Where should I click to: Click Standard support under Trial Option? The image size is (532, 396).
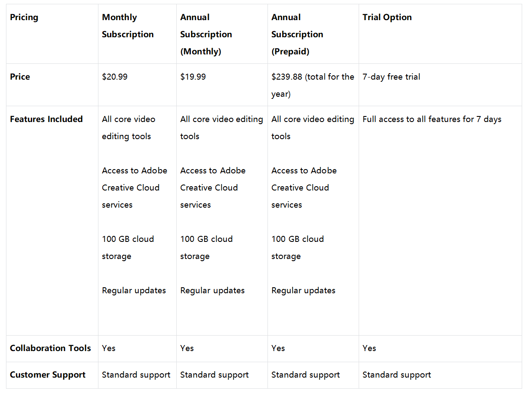(397, 375)
